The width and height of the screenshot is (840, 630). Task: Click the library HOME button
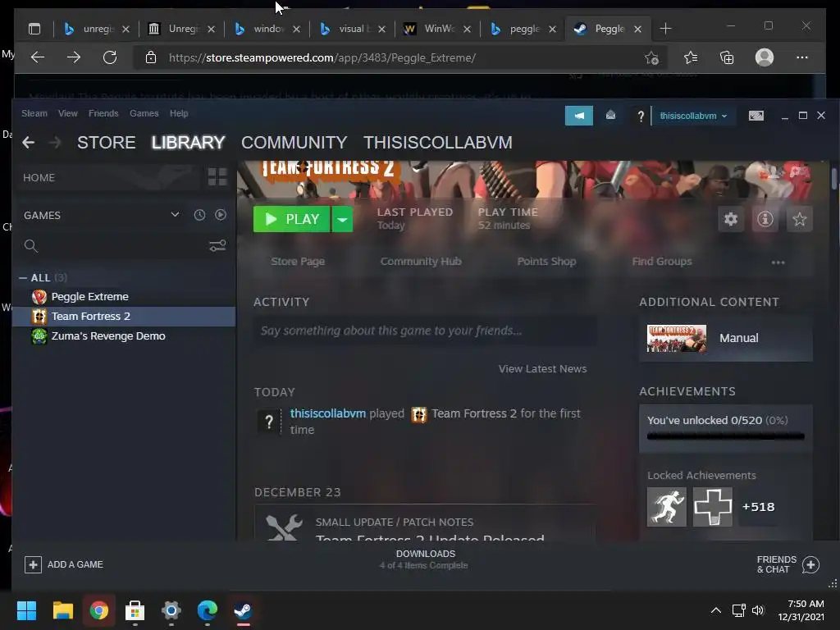[x=111, y=178]
